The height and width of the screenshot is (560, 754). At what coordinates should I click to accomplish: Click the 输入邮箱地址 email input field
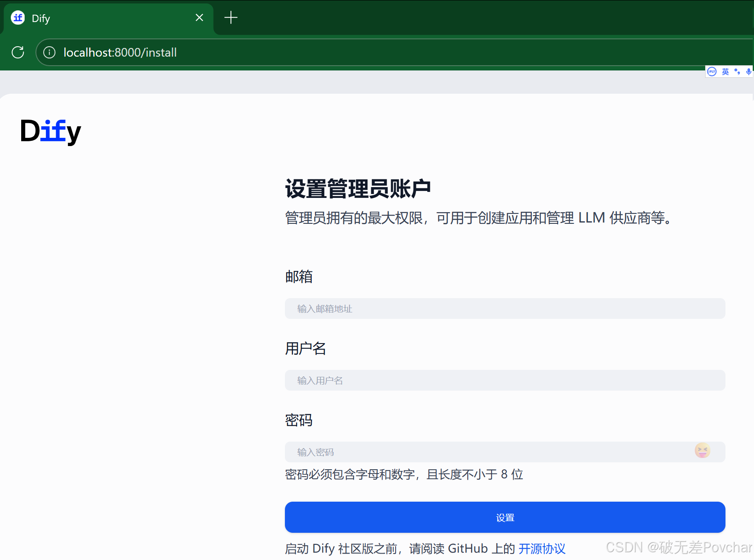[505, 309]
